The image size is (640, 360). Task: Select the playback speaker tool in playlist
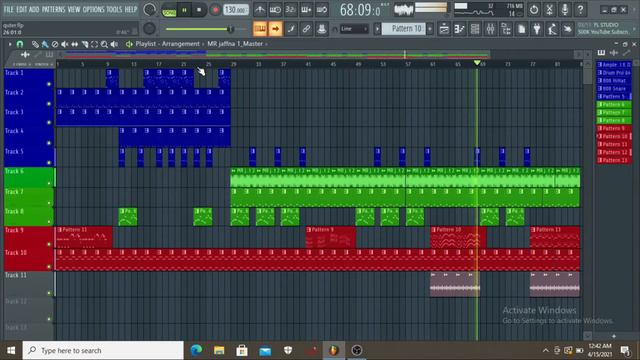115,44
